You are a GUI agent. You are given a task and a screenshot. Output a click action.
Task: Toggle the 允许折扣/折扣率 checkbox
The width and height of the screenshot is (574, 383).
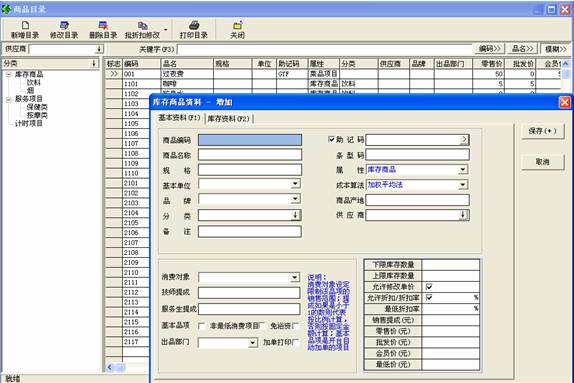[429, 297]
